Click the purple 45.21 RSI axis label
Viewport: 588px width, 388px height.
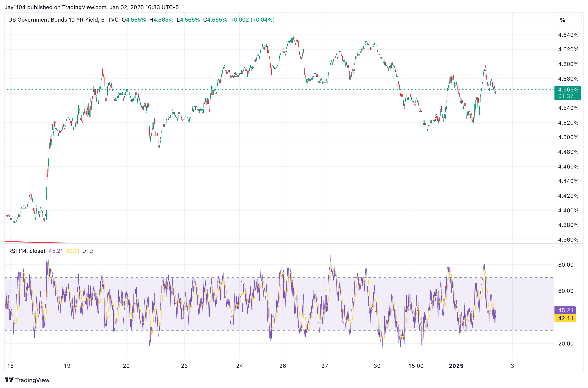point(565,310)
